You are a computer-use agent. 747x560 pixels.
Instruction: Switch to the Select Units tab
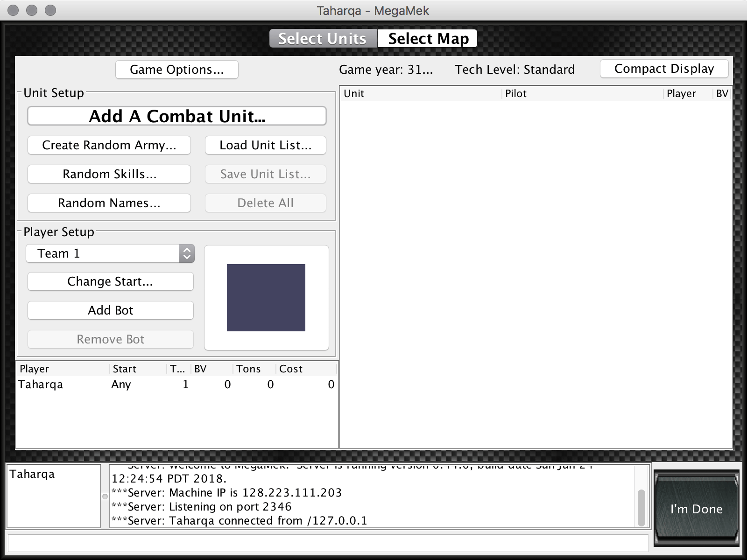tap(323, 38)
